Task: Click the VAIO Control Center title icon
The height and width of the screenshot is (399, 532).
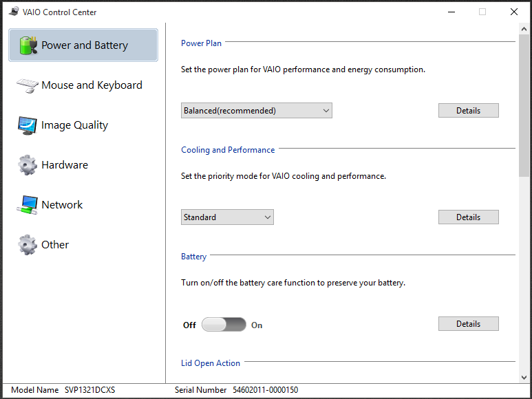Action: coord(14,12)
